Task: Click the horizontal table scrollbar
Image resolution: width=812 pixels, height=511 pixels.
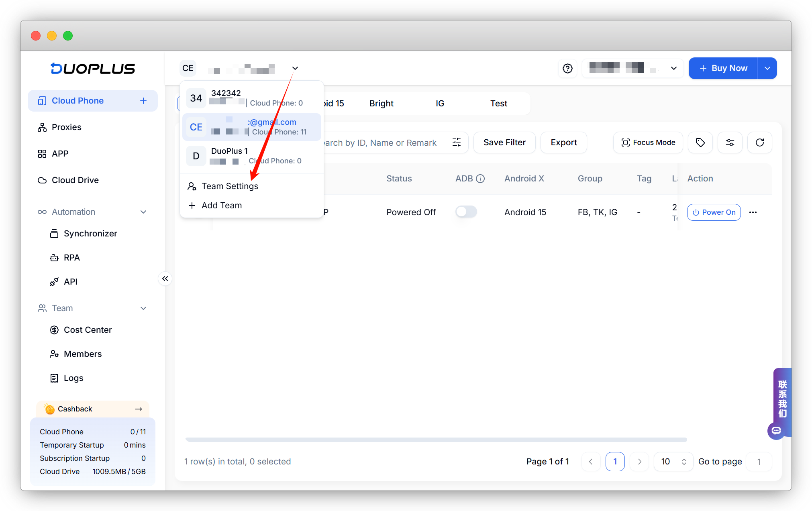Action: click(x=436, y=440)
